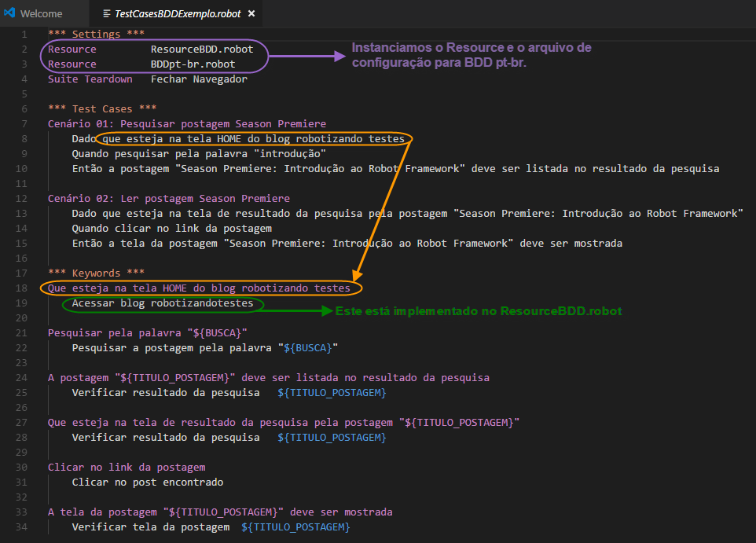
Task: Click line number 1 in the gutter
Action: coord(24,34)
